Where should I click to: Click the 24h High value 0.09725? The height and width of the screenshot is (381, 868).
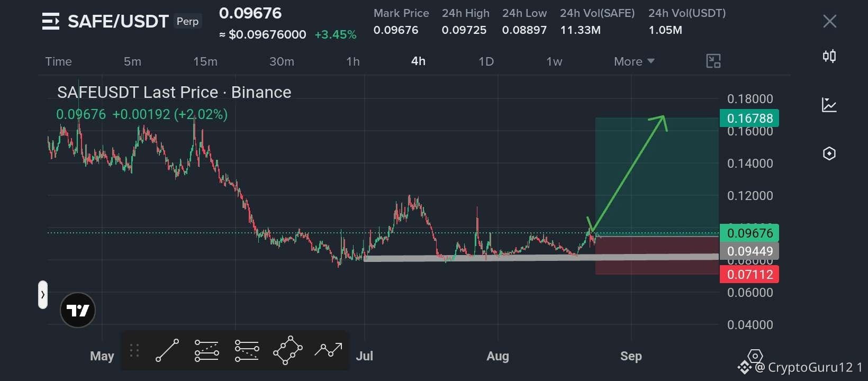464,30
